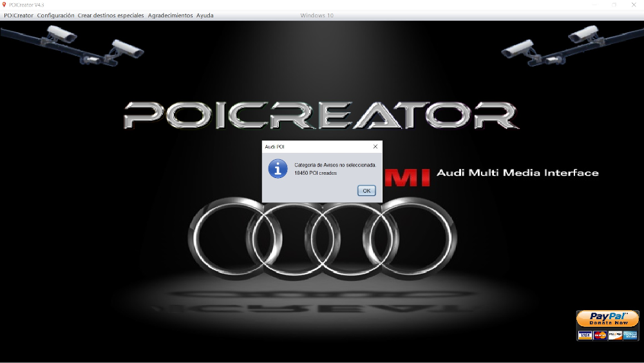Click the Audi POI dialog title
The width and height of the screenshot is (644, 363).
pos(274,147)
